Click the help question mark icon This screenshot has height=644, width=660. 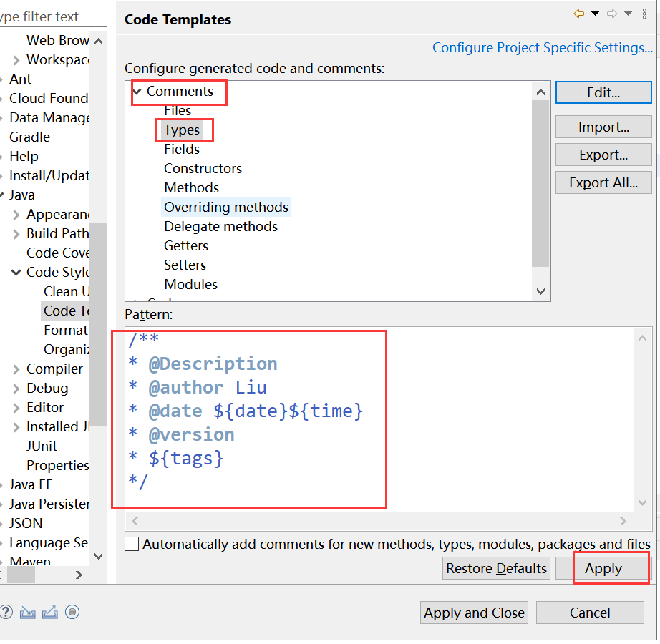click(x=6, y=612)
